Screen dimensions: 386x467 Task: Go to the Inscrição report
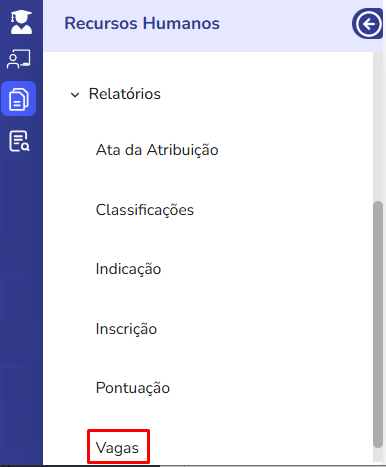coord(126,329)
